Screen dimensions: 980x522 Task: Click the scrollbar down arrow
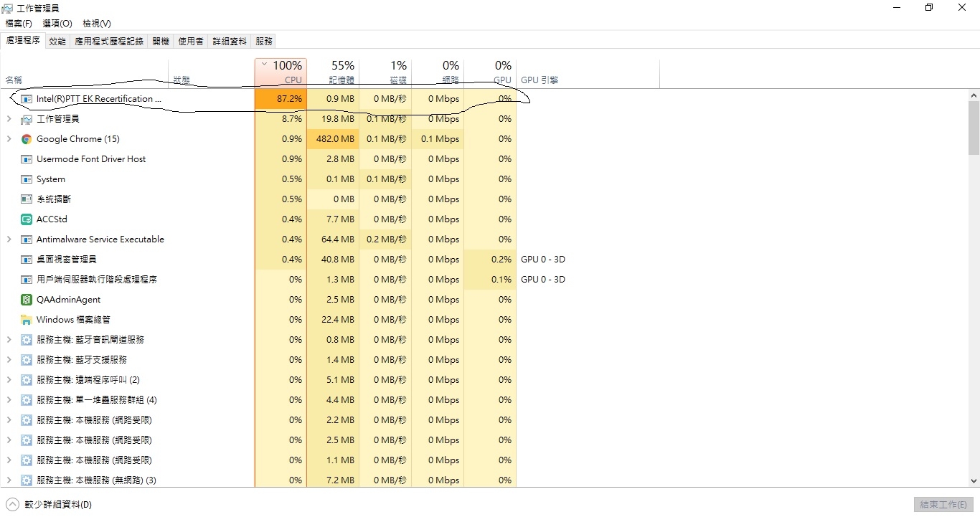pyautogui.click(x=974, y=481)
